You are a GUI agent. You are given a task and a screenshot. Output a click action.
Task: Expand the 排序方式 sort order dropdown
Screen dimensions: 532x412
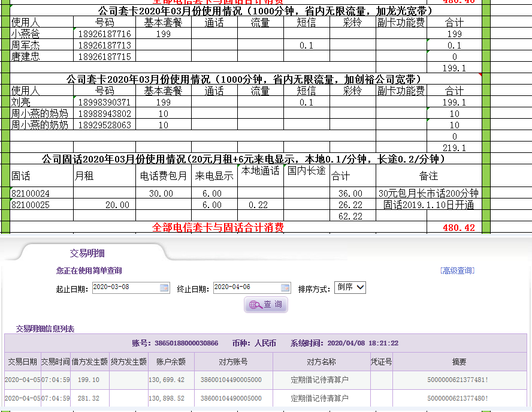(x=349, y=287)
